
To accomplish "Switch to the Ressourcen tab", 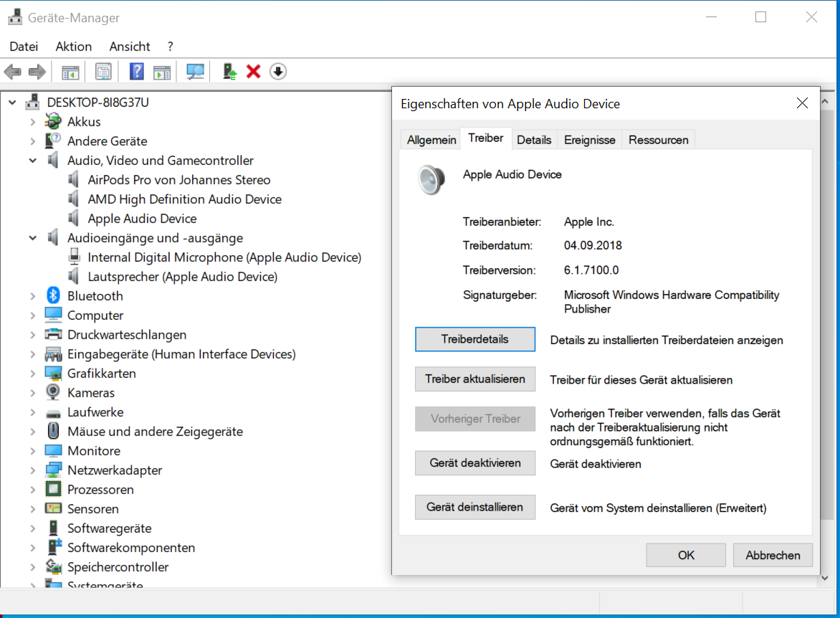I will pyautogui.click(x=659, y=140).
